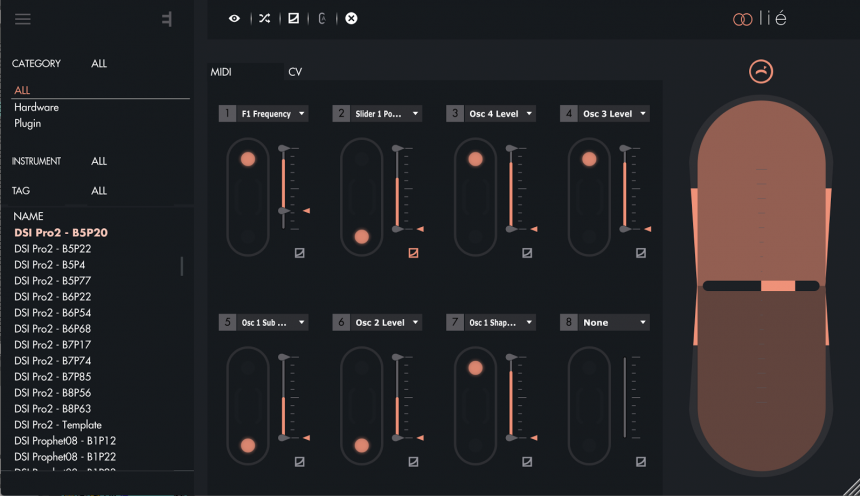
Task: Click the NAME column header
Action: click(28, 216)
